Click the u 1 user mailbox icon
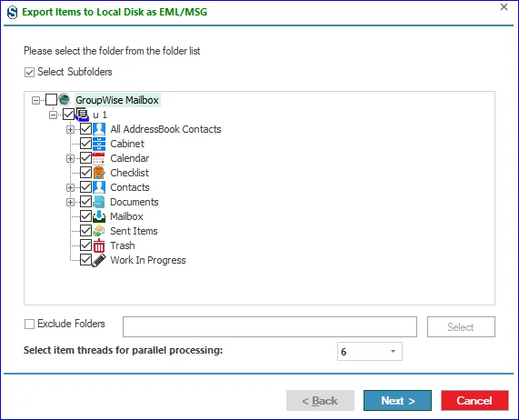 pos(82,115)
